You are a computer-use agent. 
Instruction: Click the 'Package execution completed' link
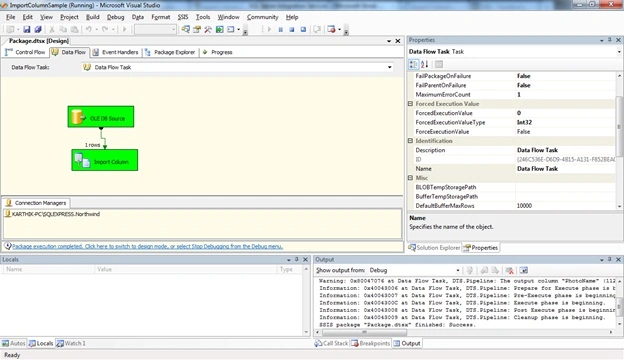147,247
